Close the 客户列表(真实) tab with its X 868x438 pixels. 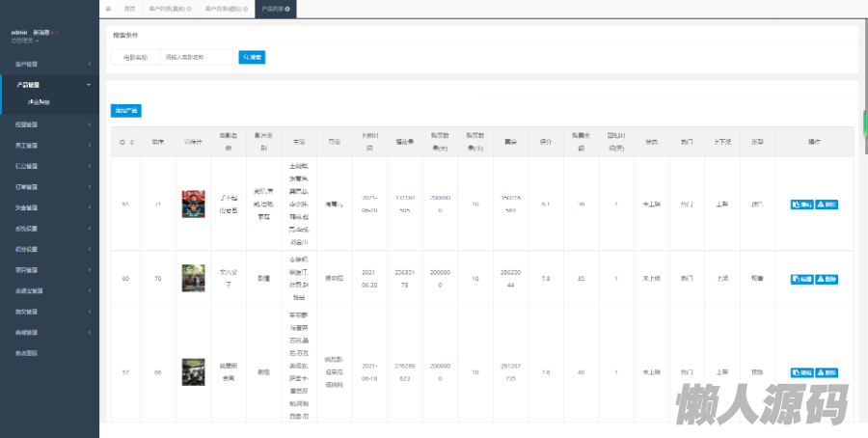click(x=190, y=9)
